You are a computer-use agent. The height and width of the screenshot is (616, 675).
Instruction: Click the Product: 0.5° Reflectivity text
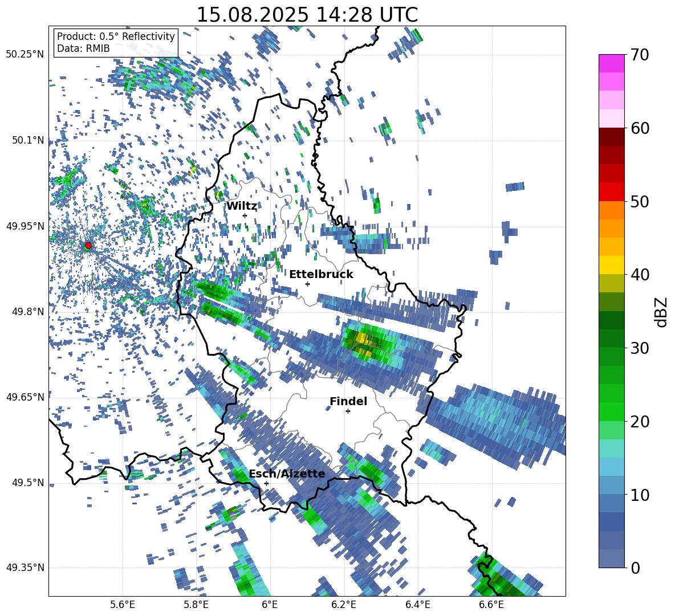point(116,36)
